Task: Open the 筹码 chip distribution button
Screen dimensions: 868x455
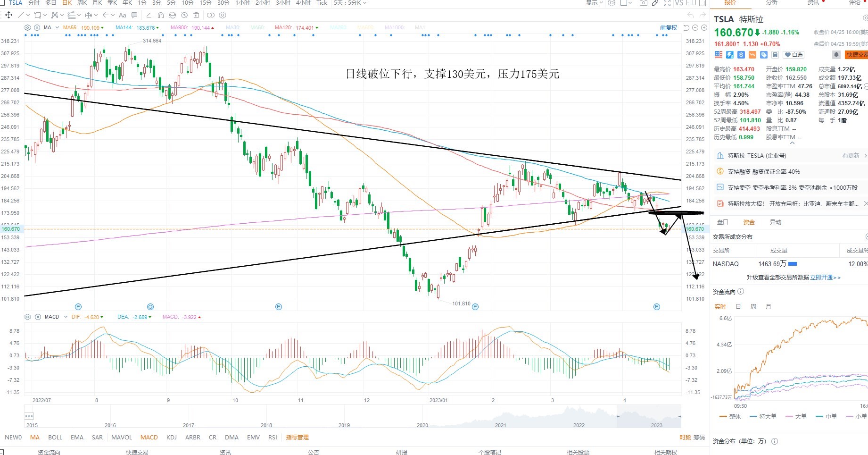Action: (698, 438)
